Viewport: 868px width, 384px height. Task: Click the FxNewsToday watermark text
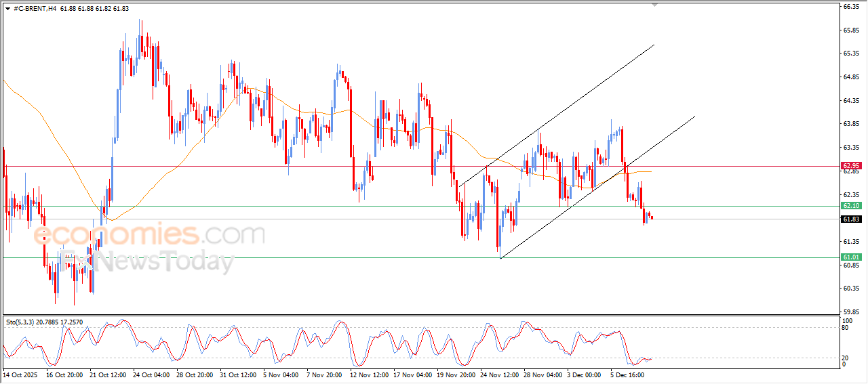pos(146,261)
